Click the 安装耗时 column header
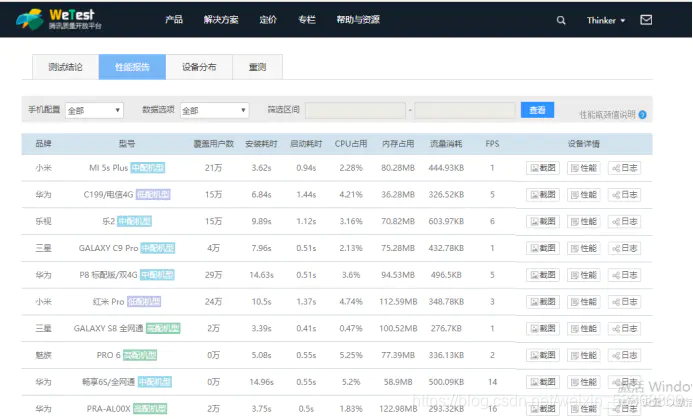This screenshot has width=693, height=419. (261, 144)
